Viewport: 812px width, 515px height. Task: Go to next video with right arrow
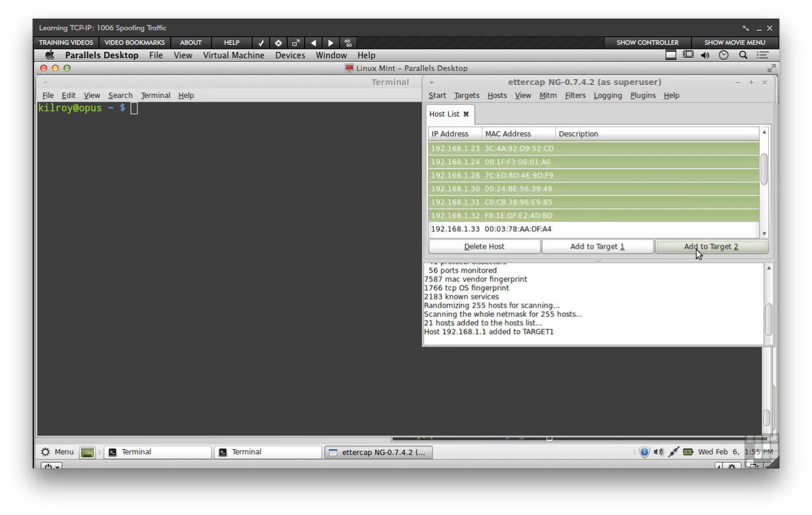(x=331, y=43)
